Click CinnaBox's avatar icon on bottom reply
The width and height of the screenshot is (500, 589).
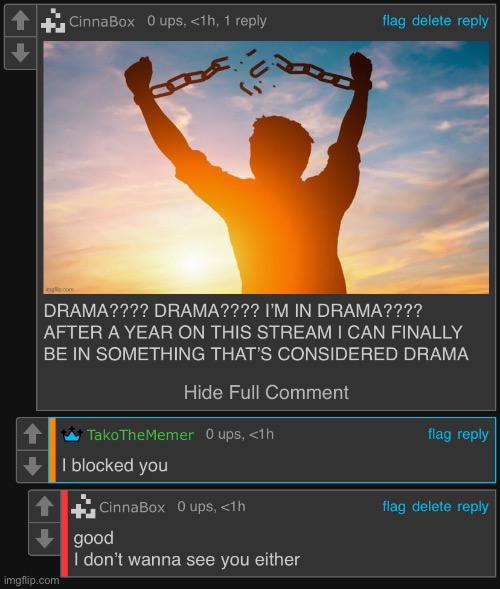tap(83, 506)
